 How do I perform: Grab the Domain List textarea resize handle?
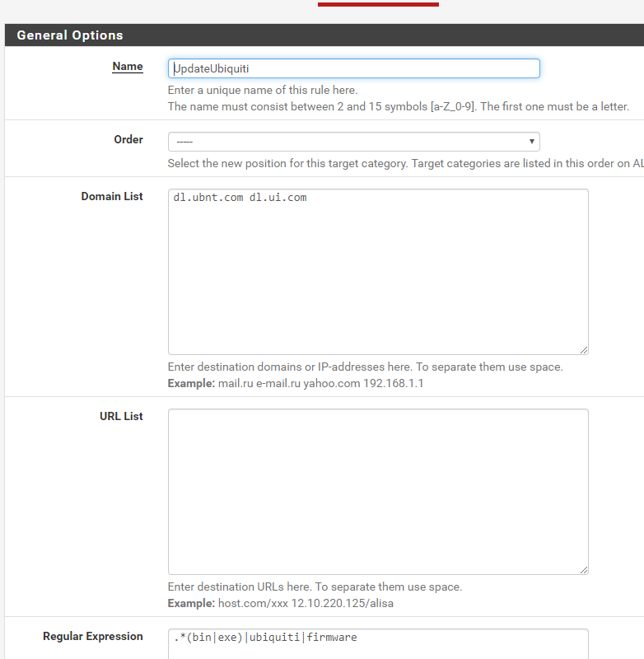(x=584, y=351)
